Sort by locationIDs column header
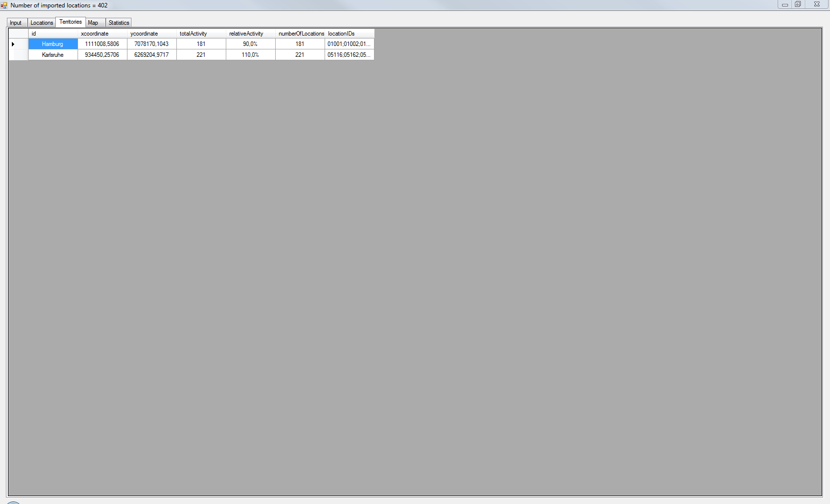The image size is (830, 504). point(349,34)
